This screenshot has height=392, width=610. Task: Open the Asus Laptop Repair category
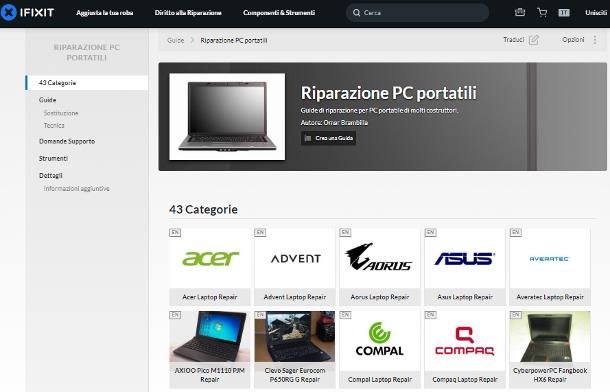(x=465, y=266)
